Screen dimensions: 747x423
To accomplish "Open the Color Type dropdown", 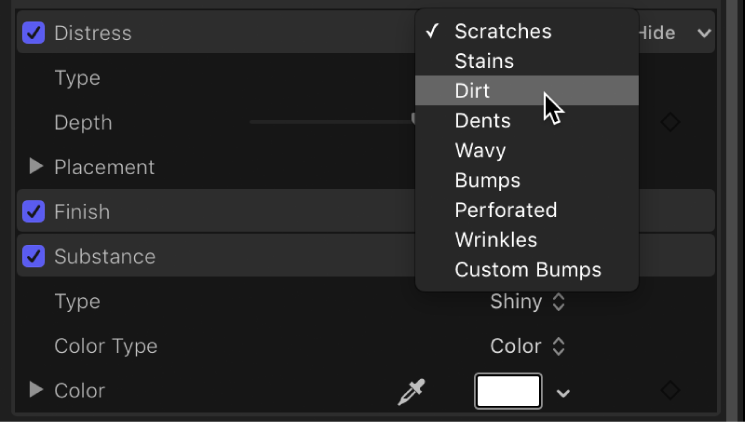I will coord(527,347).
